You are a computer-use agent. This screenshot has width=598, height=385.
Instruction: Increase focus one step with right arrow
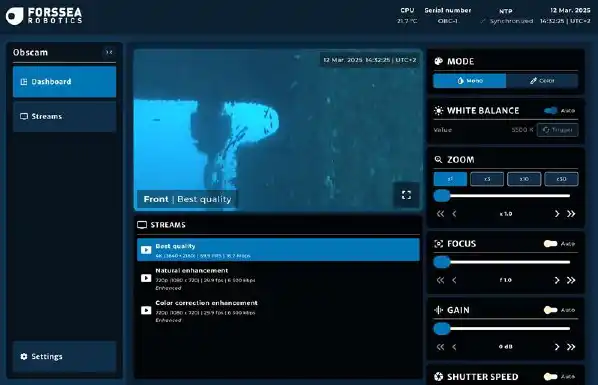tap(557, 280)
